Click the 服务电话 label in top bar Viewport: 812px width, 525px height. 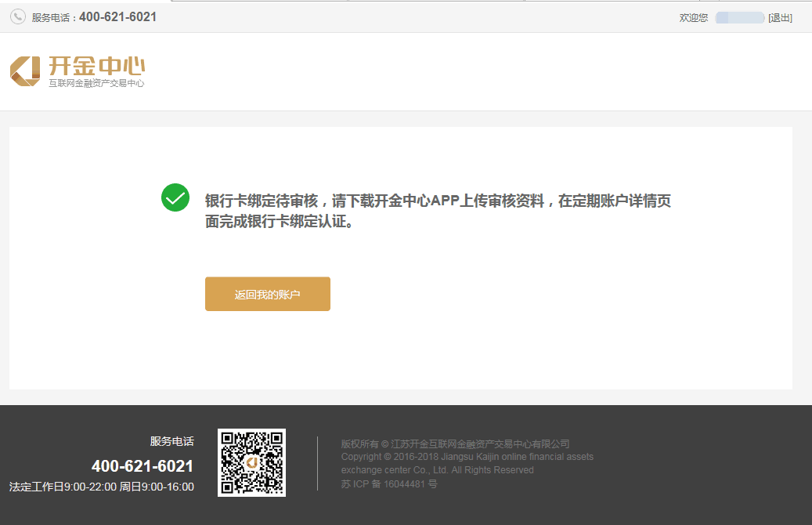point(53,17)
